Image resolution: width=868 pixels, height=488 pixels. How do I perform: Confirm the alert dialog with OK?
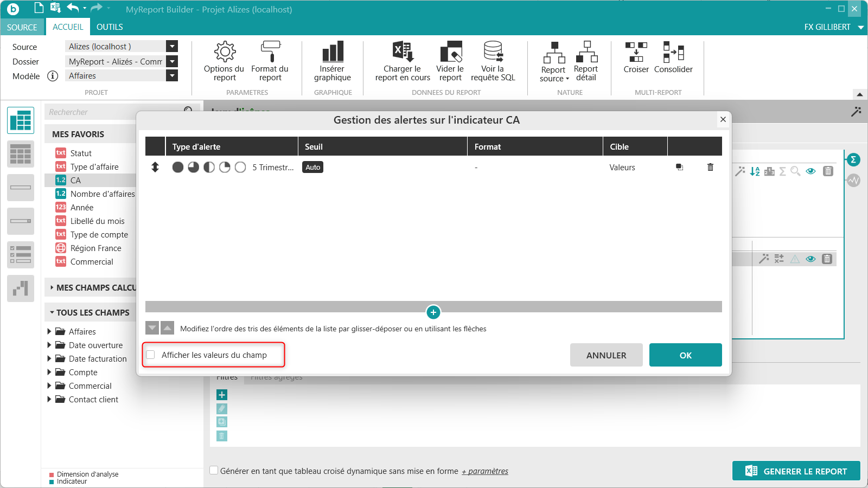[685, 355]
